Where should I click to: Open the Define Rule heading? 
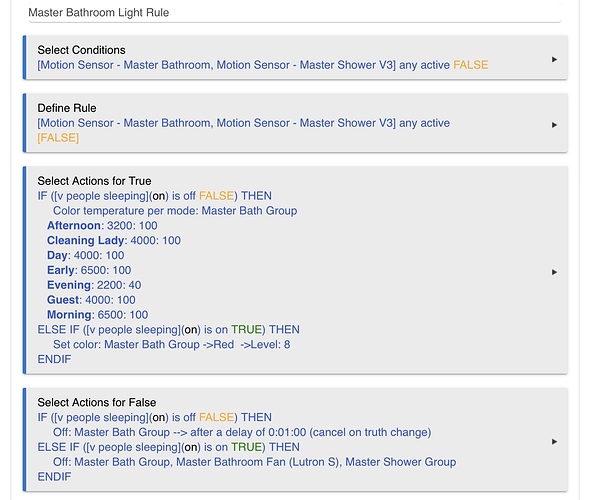point(67,108)
